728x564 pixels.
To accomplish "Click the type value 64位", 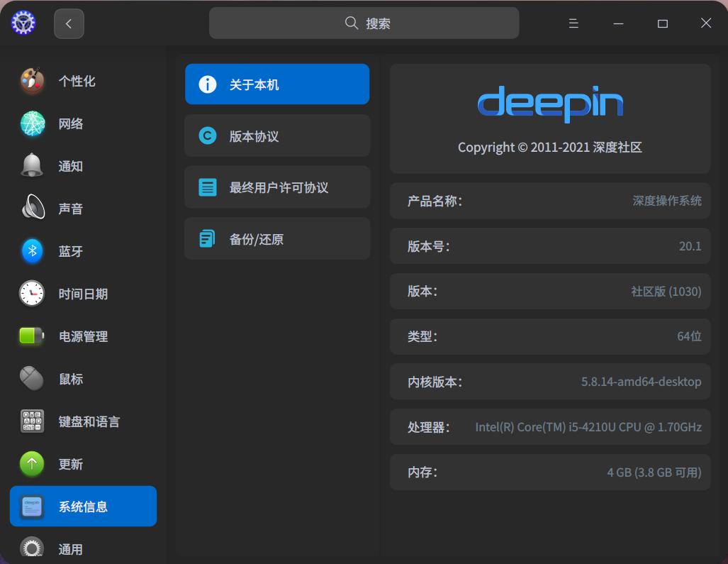I will click(689, 336).
